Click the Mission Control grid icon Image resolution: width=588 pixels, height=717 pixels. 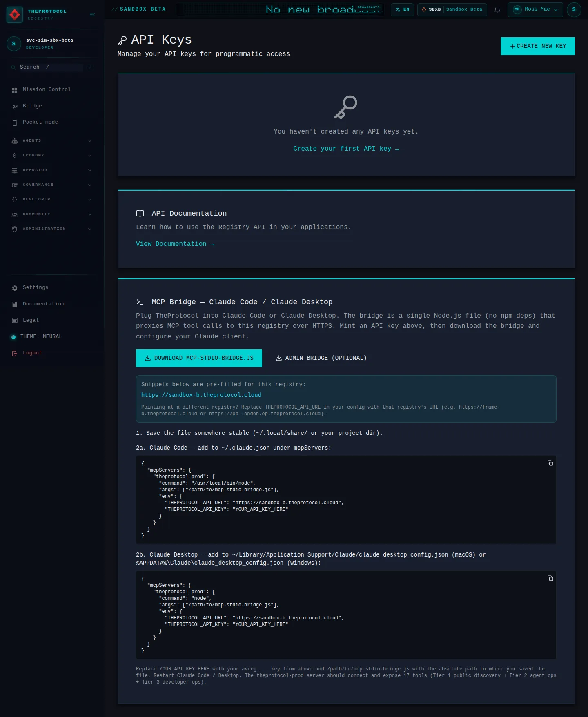(x=15, y=90)
